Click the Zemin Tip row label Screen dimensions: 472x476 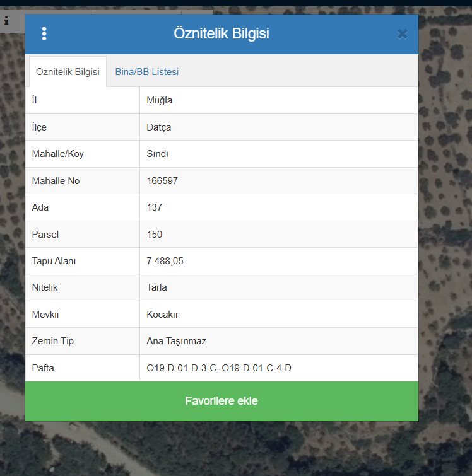coord(53,341)
